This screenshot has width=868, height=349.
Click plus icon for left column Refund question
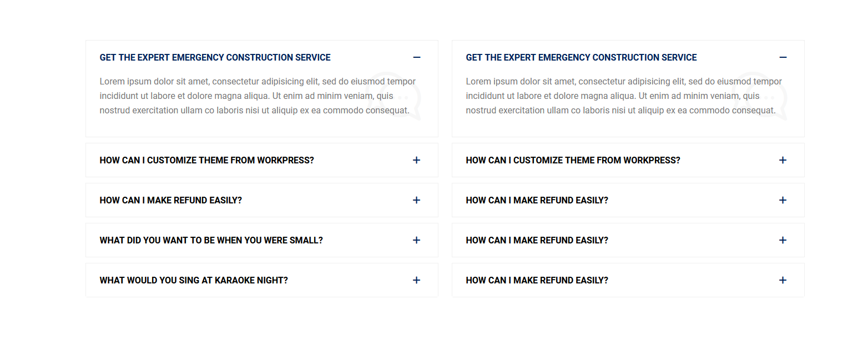click(x=417, y=200)
